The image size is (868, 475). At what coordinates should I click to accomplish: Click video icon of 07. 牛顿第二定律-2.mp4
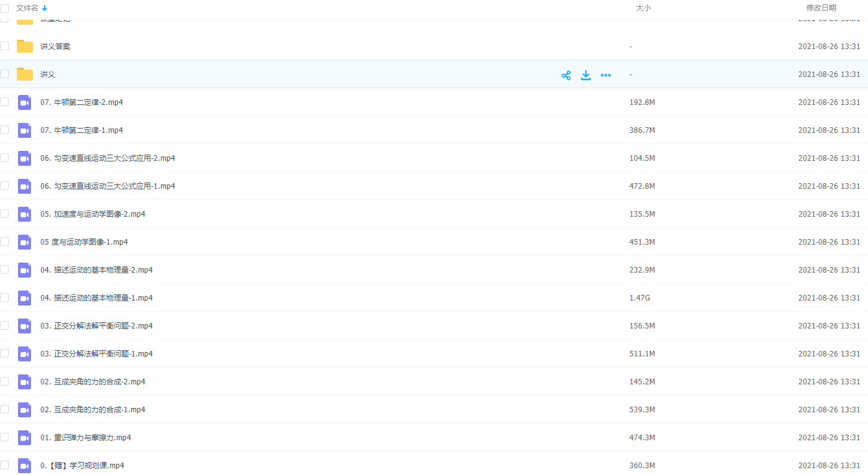tap(25, 102)
